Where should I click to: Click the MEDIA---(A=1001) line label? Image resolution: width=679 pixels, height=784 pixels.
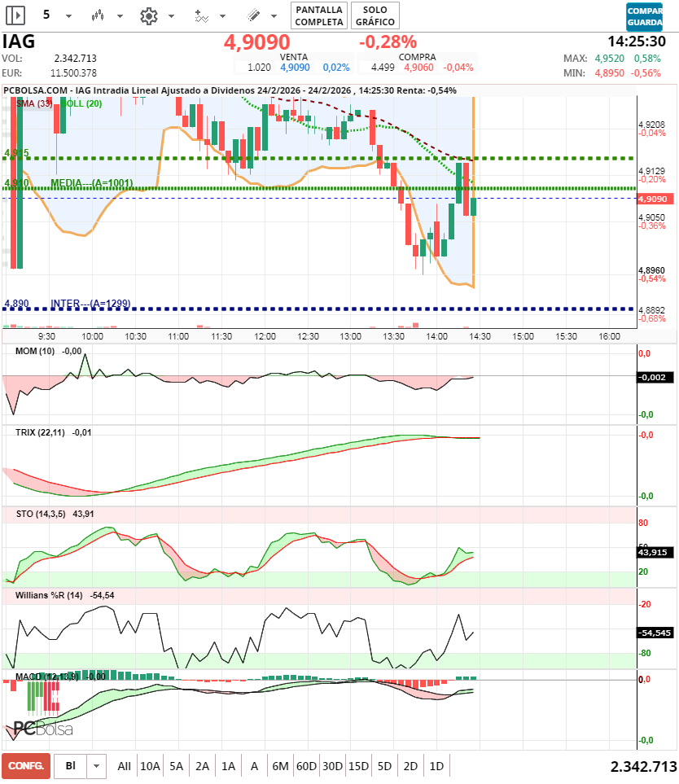(x=91, y=183)
